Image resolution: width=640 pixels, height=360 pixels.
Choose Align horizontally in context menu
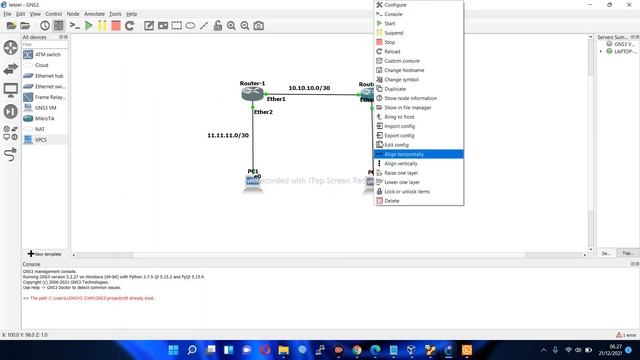click(419, 154)
